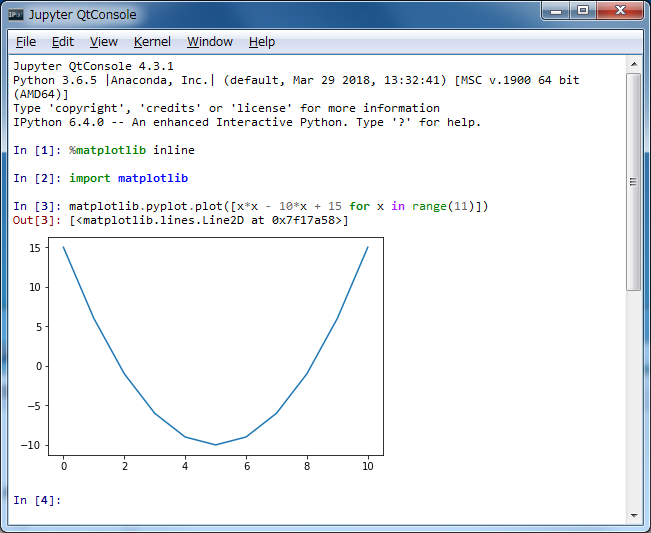Click the '(AMD64)]' banner text
Image resolution: width=651 pixels, height=533 pixels.
click(41, 94)
